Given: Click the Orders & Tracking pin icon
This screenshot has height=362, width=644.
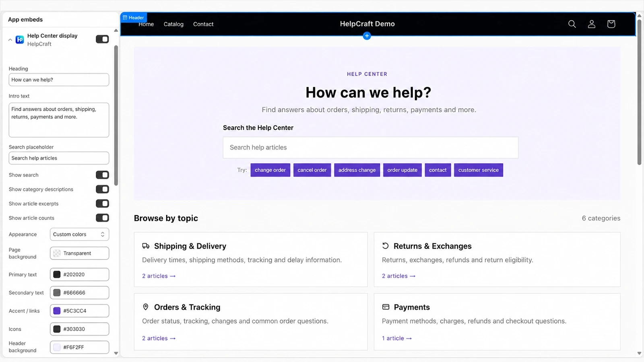Looking at the screenshot, I should [x=146, y=307].
